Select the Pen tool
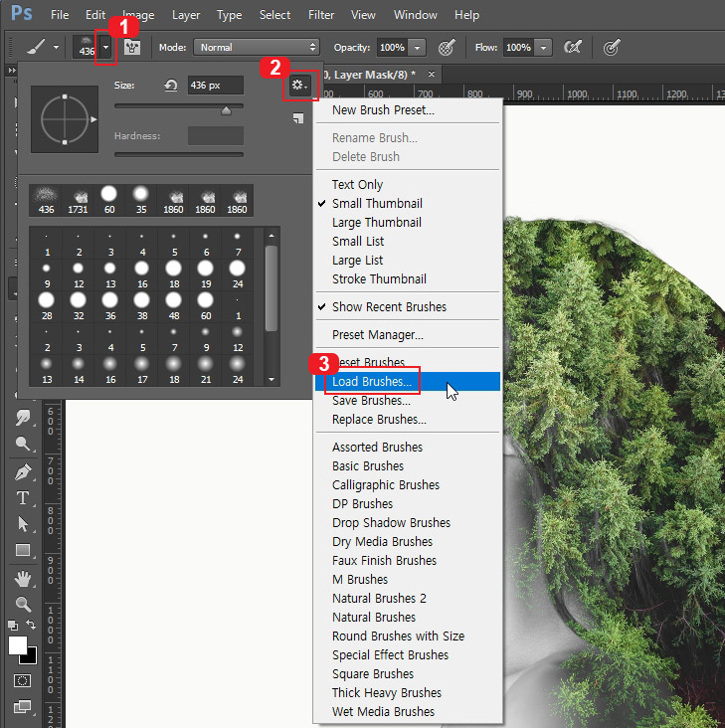This screenshot has height=728, width=725. point(22,472)
